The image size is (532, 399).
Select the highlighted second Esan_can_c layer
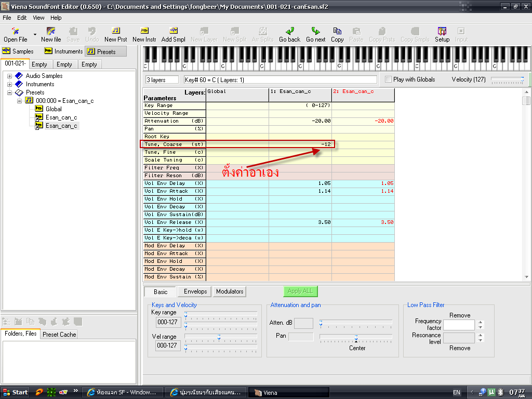coord(61,126)
